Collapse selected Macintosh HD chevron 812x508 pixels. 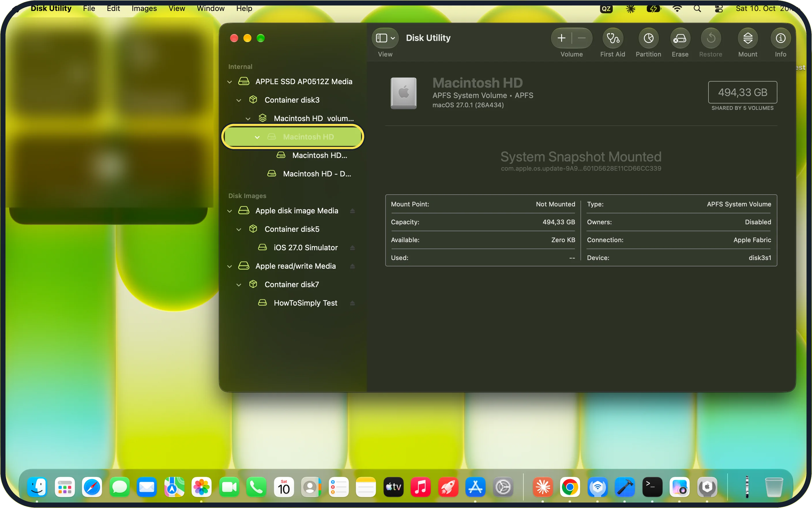(257, 137)
